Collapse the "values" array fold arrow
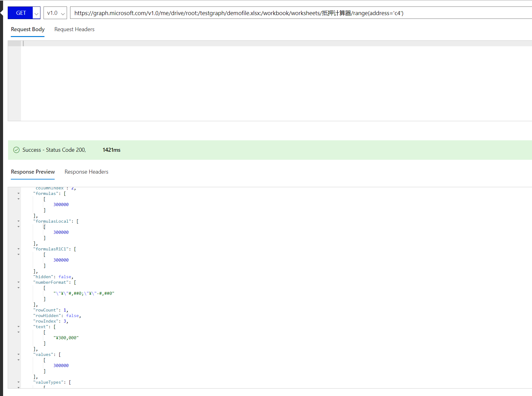532x396 pixels. [19, 354]
